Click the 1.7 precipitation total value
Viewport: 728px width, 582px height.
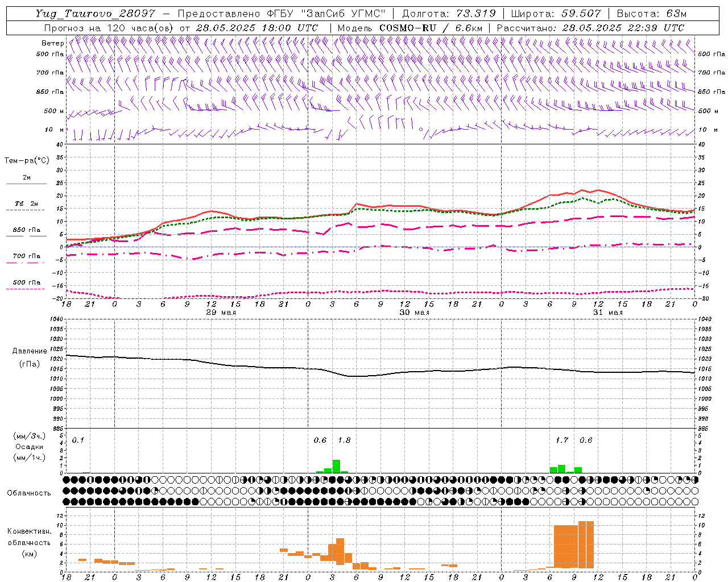click(562, 440)
